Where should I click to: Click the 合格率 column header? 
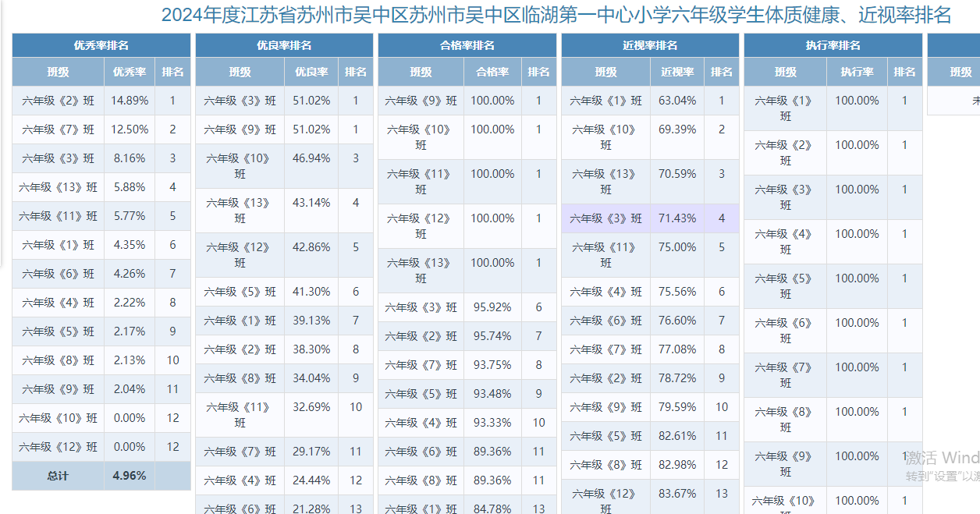coord(492,72)
